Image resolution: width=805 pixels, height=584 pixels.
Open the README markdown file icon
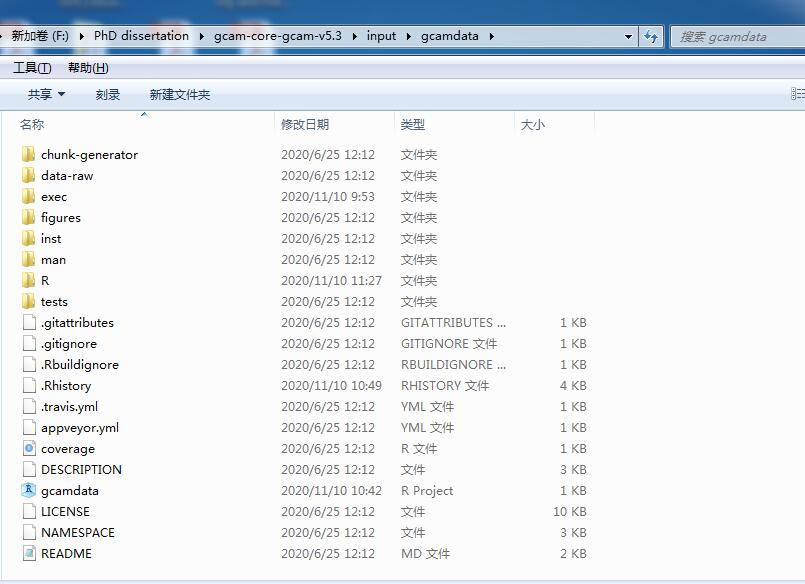point(27,553)
